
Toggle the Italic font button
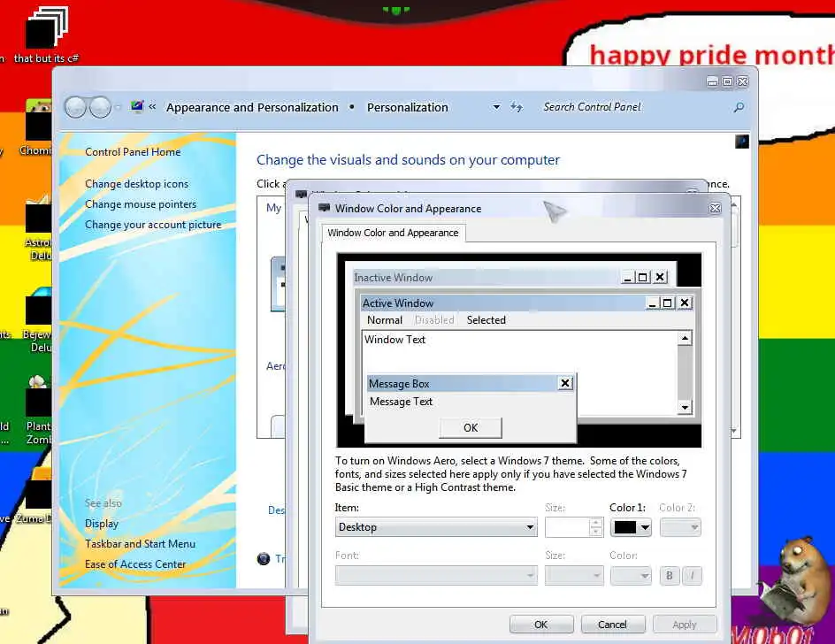point(692,575)
